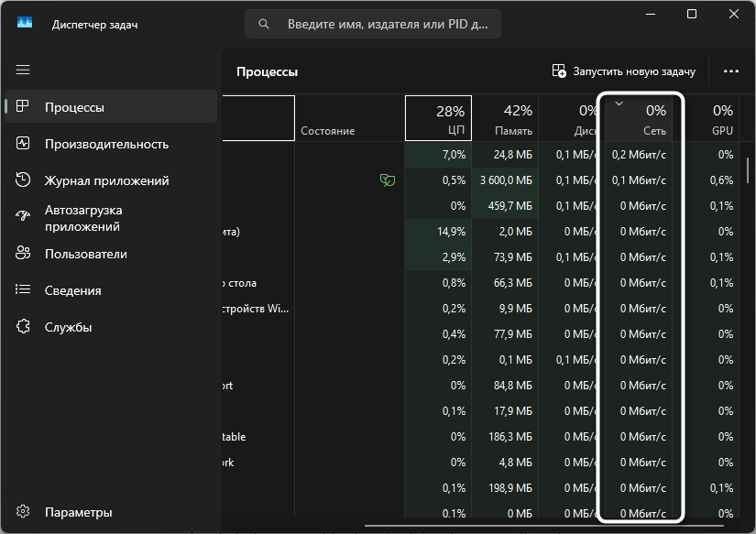
Task: Sort by the Диск column header
Action: pyautogui.click(x=569, y=118)
